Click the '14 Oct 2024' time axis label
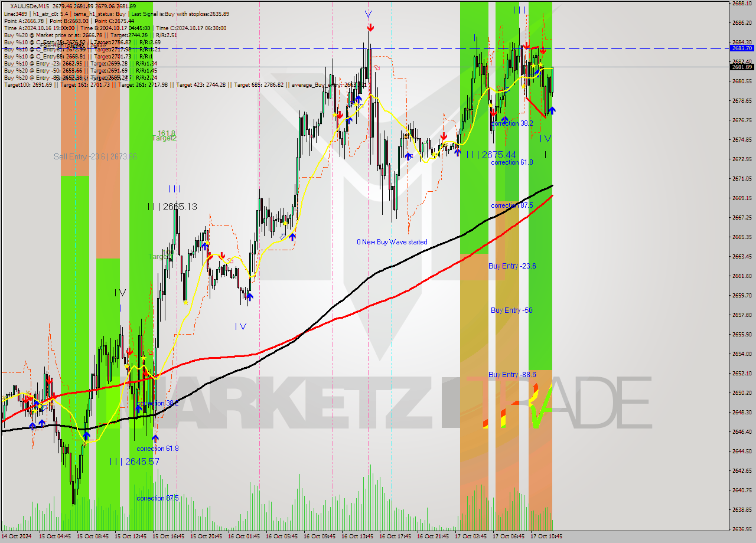The height and width of the screenshot is (543, 756). [x=17, y=537]
